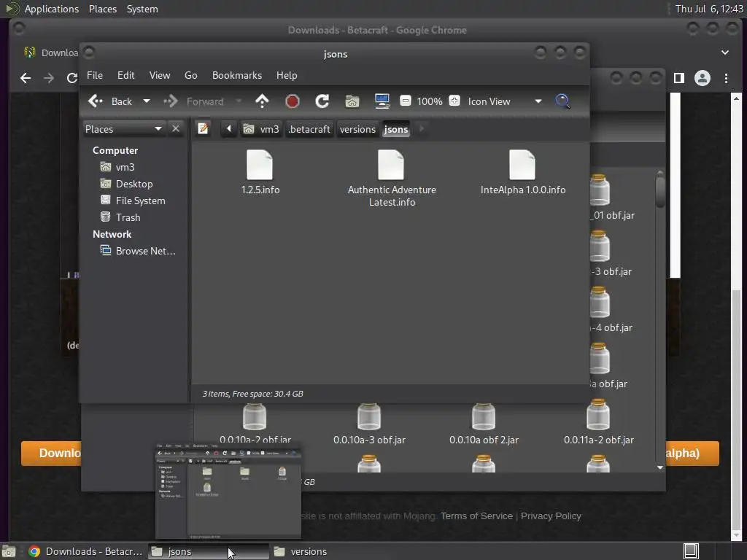Click Chrome back arrow
The image size is (747, 560).
point(26,78)
